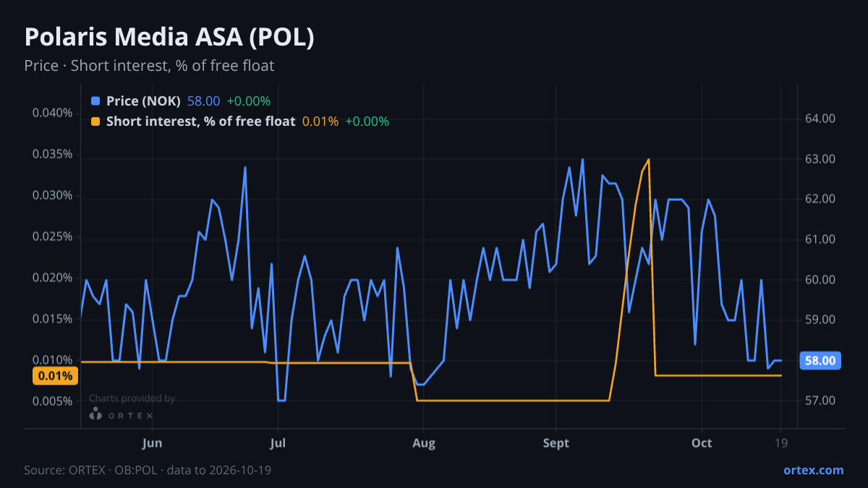This screenshot has width=868, height=488.
Task: Click the blue Price legend color marker
Action: pyautogui.click(x=95, y=101)
